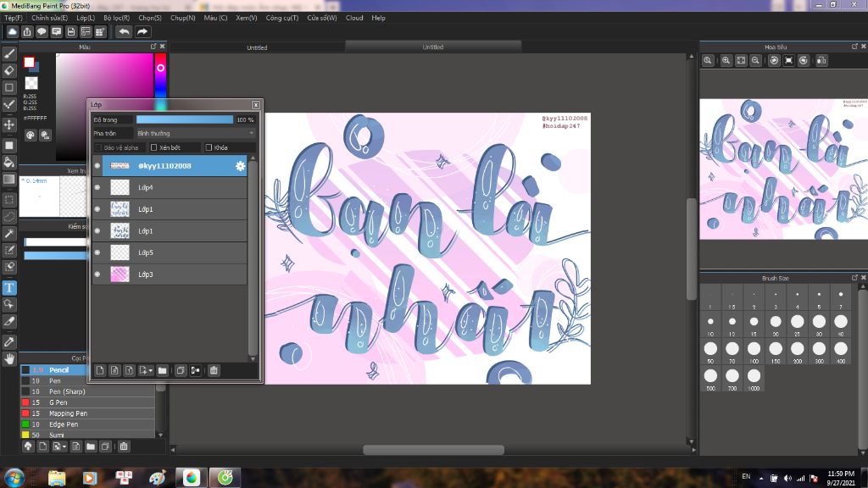The image size is (868, 488).
Task: Choose brush size 25
Action: 797,324
